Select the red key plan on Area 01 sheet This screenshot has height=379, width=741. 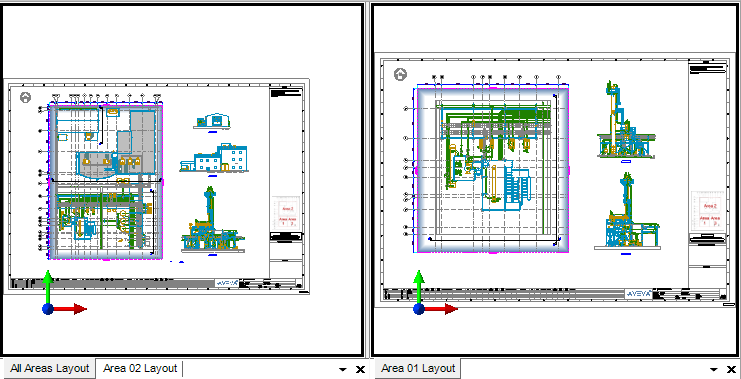(708, 211)
